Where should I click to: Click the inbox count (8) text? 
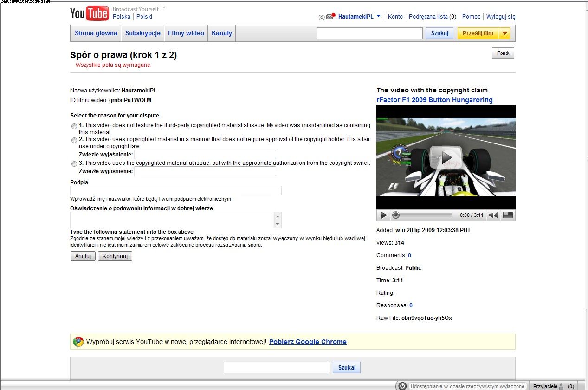click(322, 17)
